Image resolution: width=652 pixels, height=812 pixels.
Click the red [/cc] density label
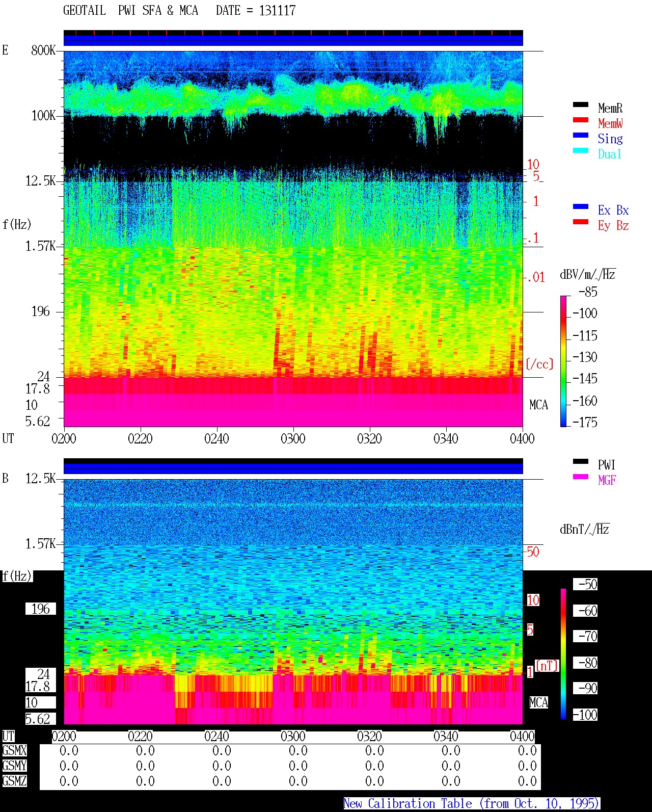[x=539, y=364]
